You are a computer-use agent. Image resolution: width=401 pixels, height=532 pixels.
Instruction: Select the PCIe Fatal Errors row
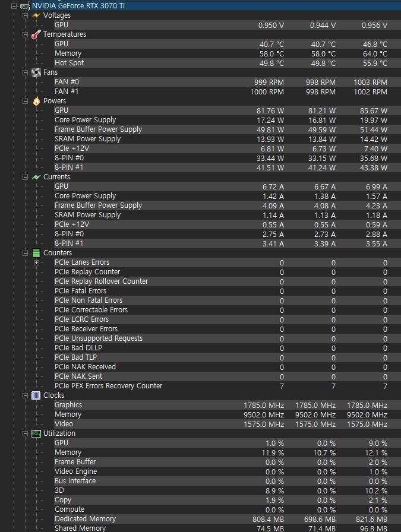click(227, 291)
